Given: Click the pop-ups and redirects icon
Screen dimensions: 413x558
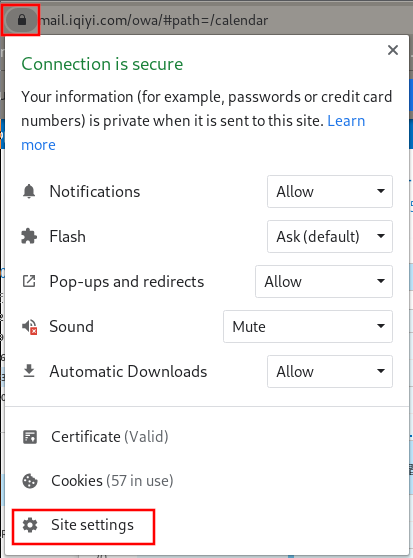Looking at the screenshot, I should [29, 281].
